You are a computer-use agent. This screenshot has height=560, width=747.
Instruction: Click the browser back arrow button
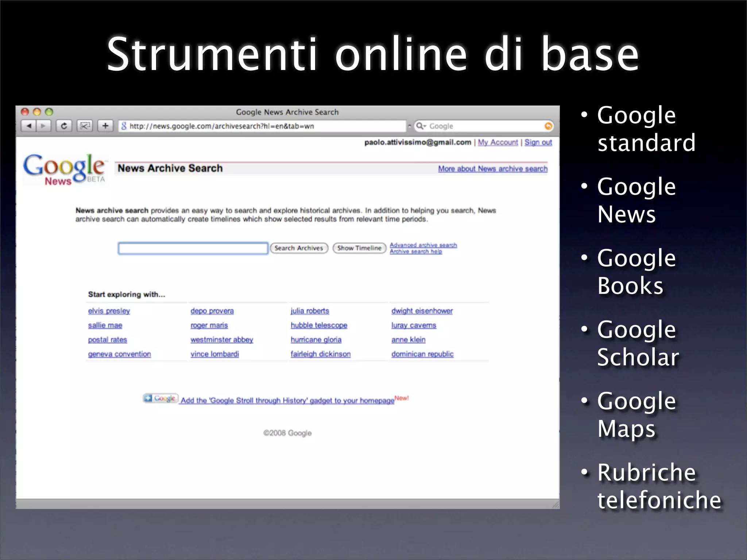point(29,126)
